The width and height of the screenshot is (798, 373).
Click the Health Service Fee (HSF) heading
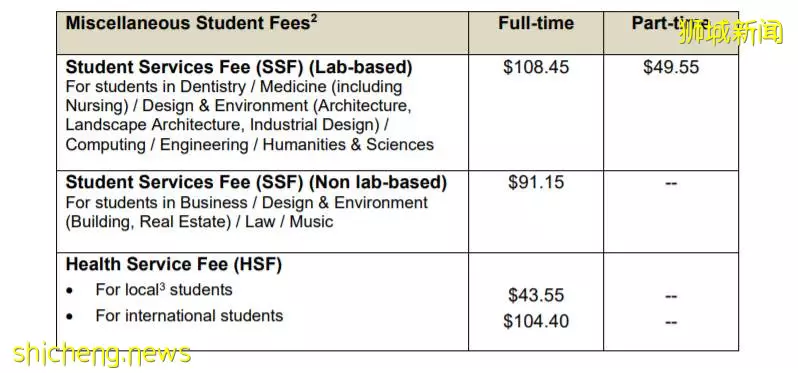pos(174,265)
